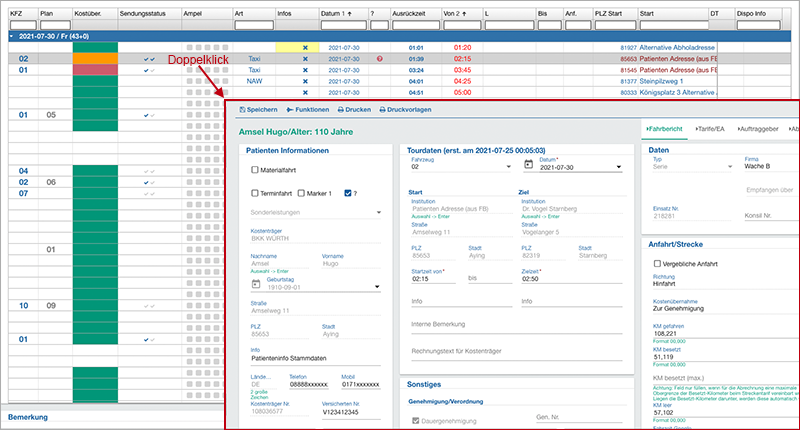
Task: Click the orange Kostüber. cell in row 02
Action: pyautogui.click(x=96, y=59)
